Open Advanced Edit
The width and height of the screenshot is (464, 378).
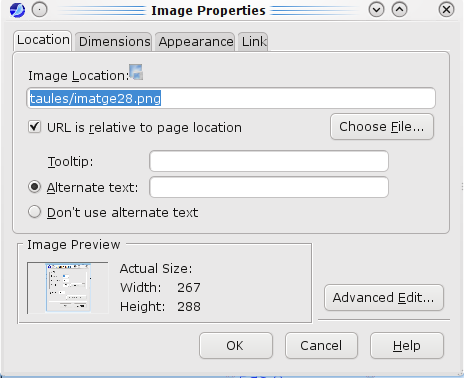(384, 298)
